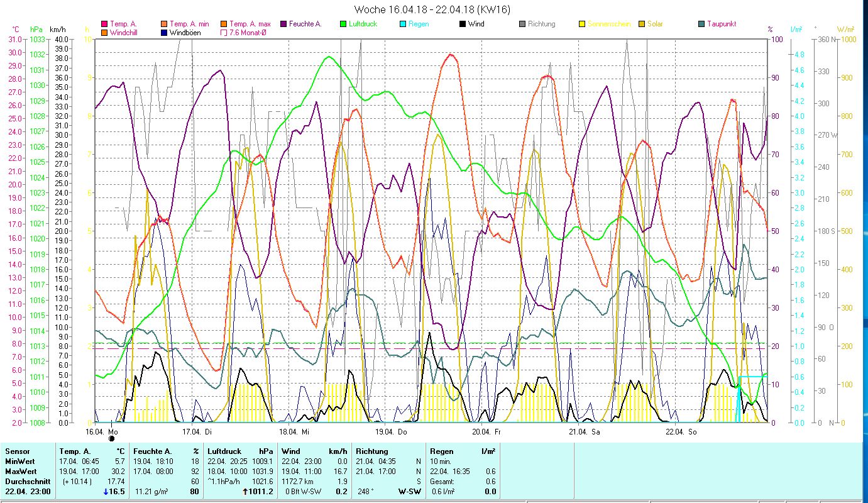Click the '17.04. Di' date label

[197, 432]
